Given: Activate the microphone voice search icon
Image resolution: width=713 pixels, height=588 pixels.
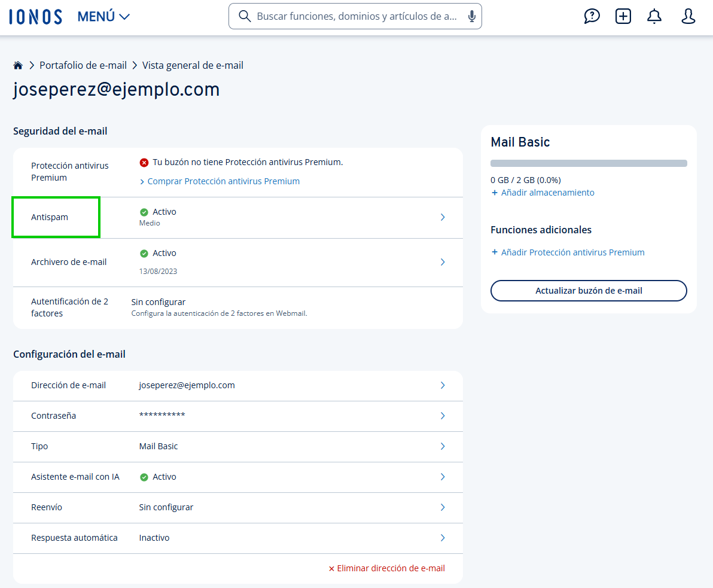Looking at the screenshot, I should click(x=471, y=16).
